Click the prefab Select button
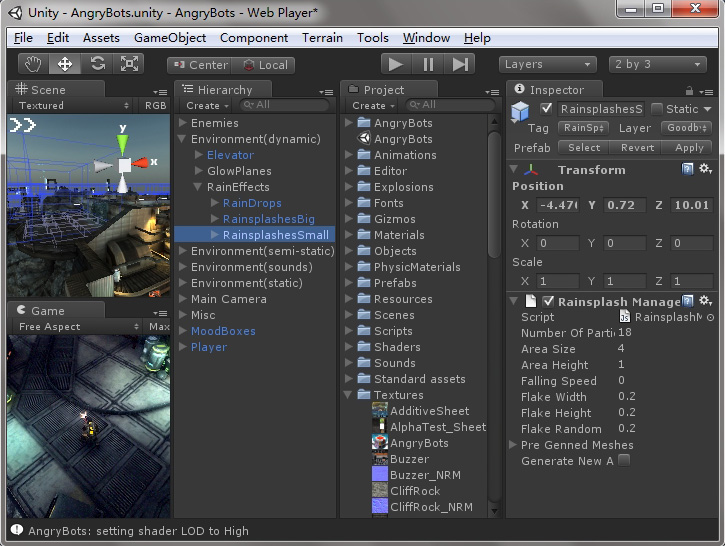The height and width of the screenshot is (546, 725). tap(584, 147)
